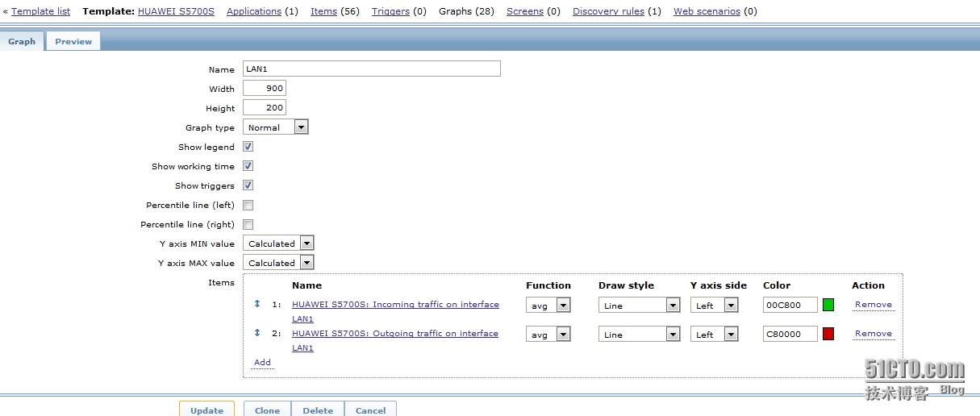Remove the Incoming traffic item

[x=874, y=305]
